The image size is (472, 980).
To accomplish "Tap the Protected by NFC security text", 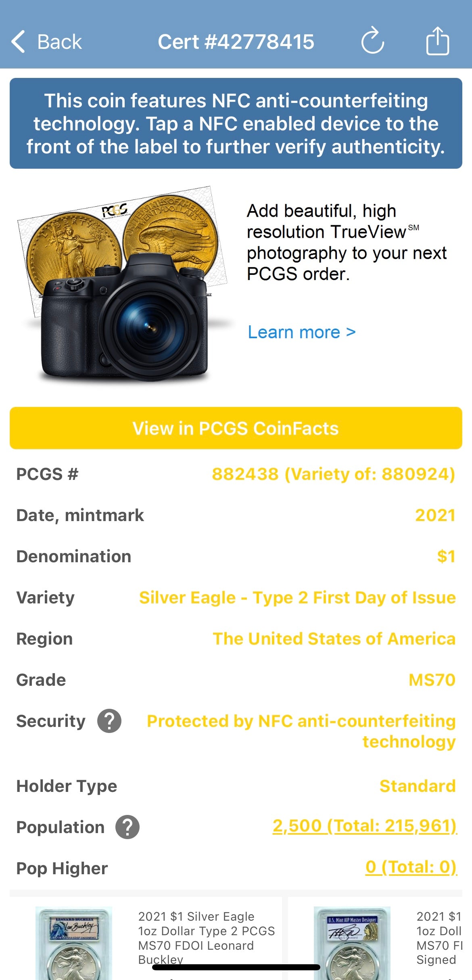I will pos(301,731).
